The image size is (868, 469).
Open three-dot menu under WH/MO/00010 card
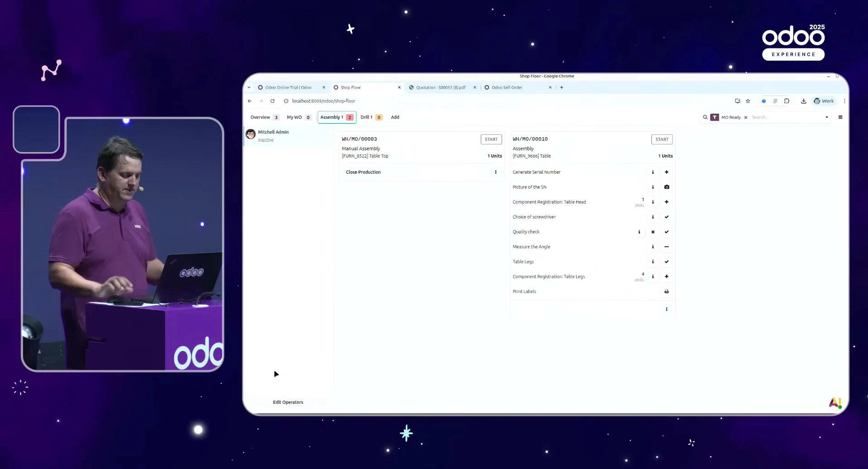pyautogui.click(x=666, y=309)
